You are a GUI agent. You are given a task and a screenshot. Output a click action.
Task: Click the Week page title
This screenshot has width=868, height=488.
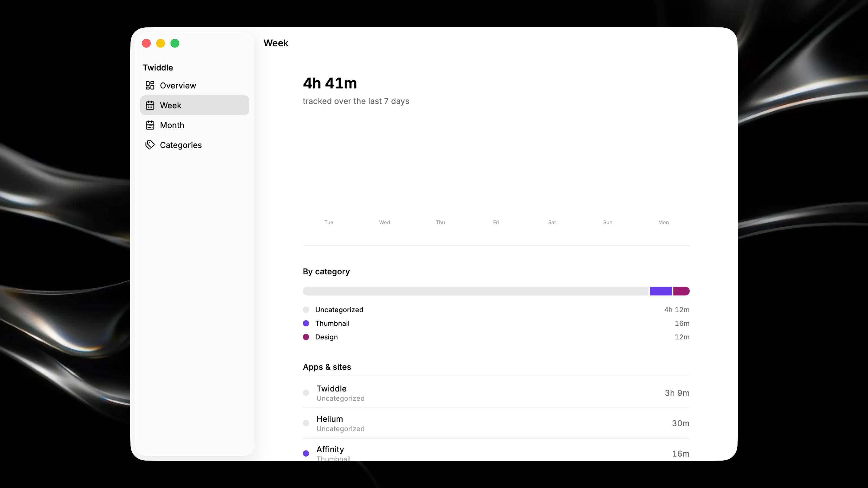coord(276,43)
